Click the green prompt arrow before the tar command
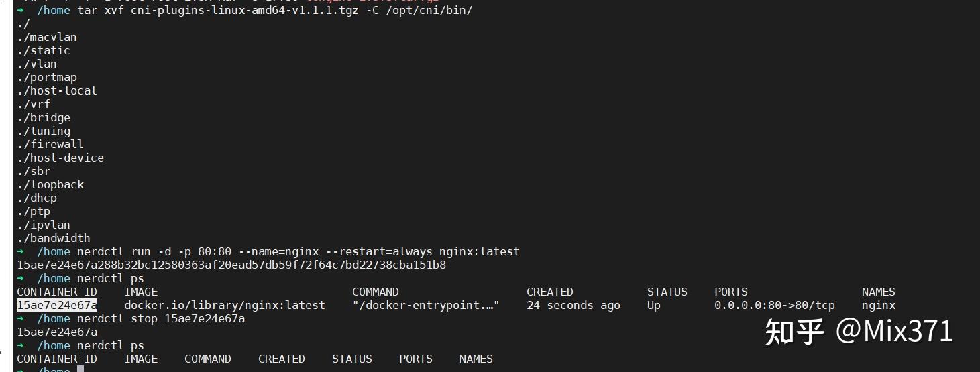 click(21, 11)
